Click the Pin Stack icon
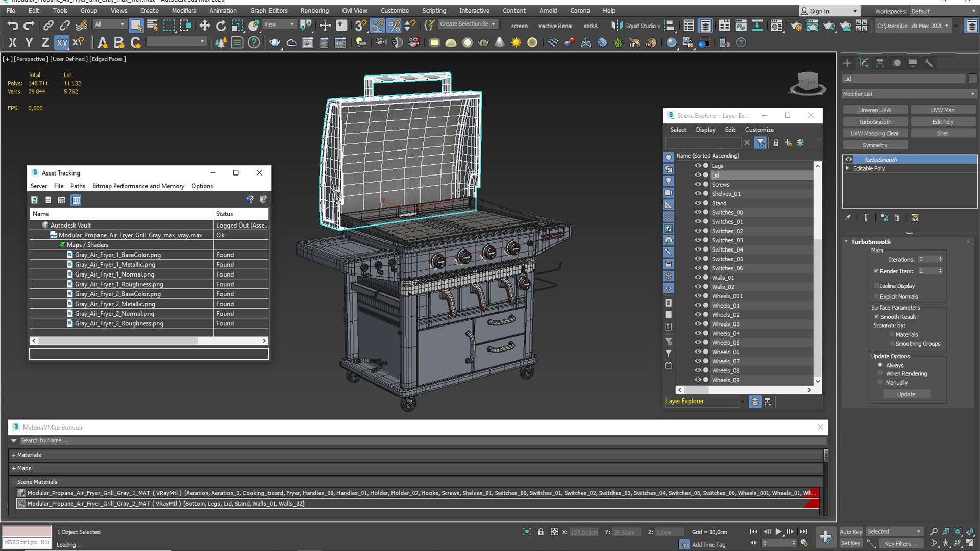980x551 pixels. pyautogui.click(x=848, y=218)
